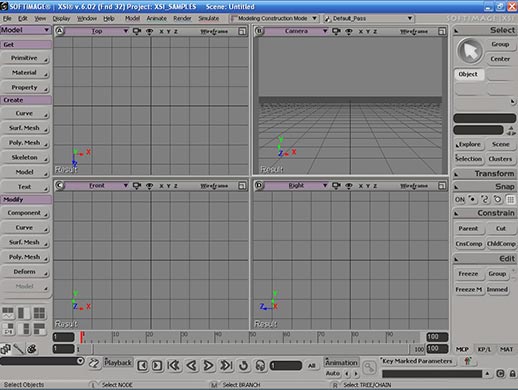This screenshot has width=518, height=390.
Task: Toggle the eye icon in Camera viewport
Action: point(349,31)
